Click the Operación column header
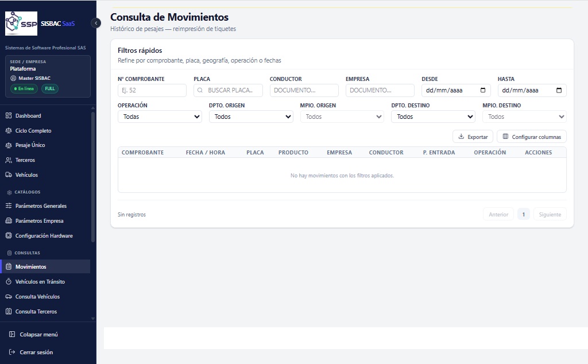Viewport: 588px width, 364px height. pos(490,153)
